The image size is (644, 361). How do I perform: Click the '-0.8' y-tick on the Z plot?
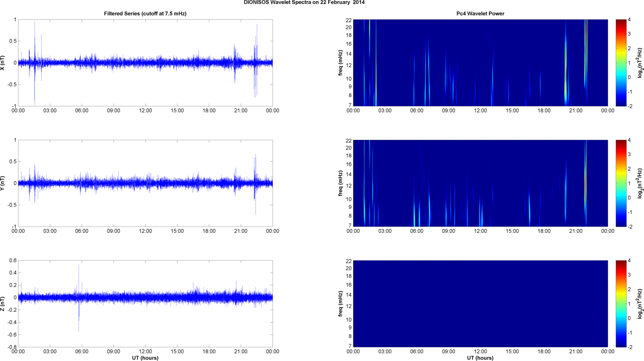tap(11, 347)
